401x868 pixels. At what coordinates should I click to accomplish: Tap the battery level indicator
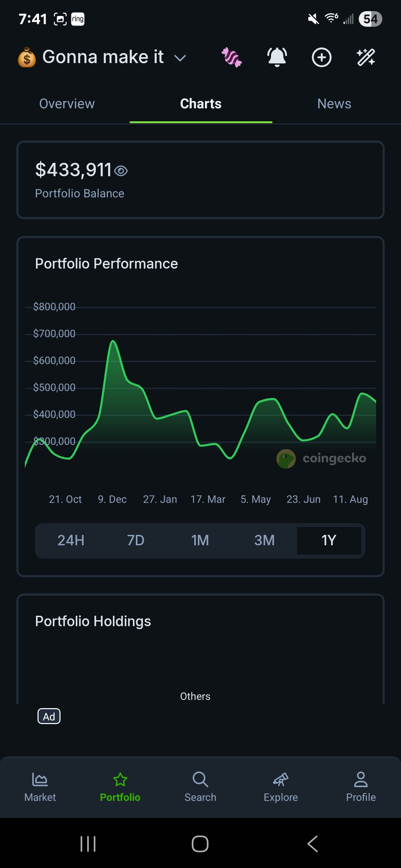(x=370, y=19)
